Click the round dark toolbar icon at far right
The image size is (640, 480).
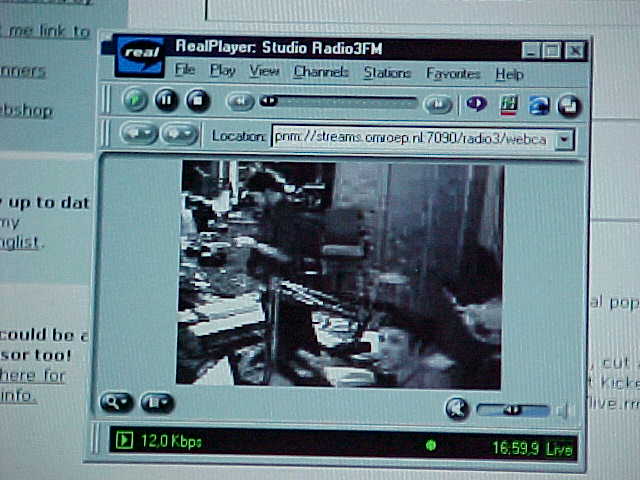(569, 106)
